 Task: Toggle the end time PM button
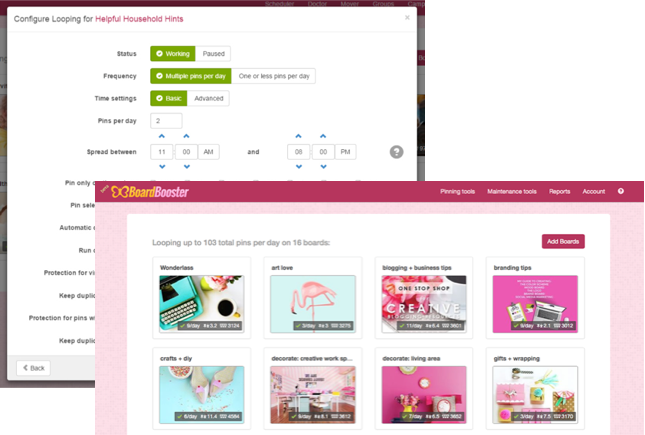(x=346, y=152)
